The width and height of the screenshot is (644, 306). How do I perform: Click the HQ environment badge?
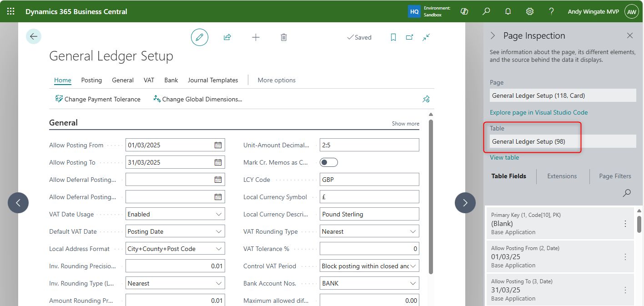coord(414,12)
